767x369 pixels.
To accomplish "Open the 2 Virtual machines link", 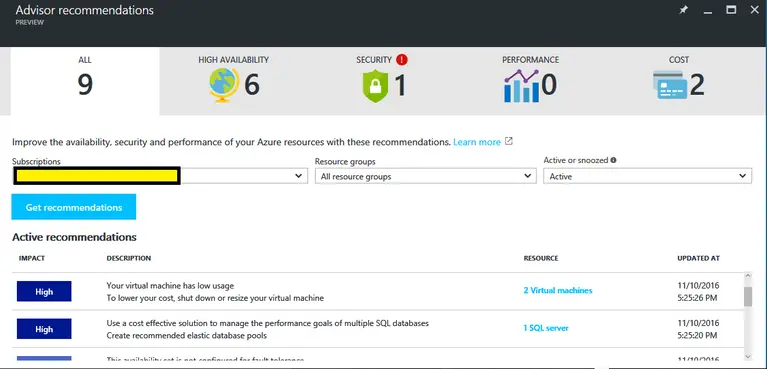I will tap(558, 290).
